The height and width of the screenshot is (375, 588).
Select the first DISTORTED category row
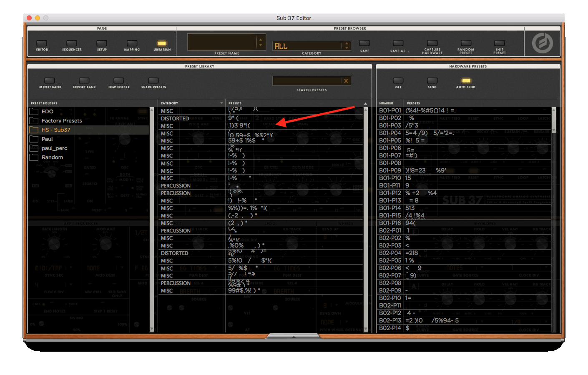(261, 119)
